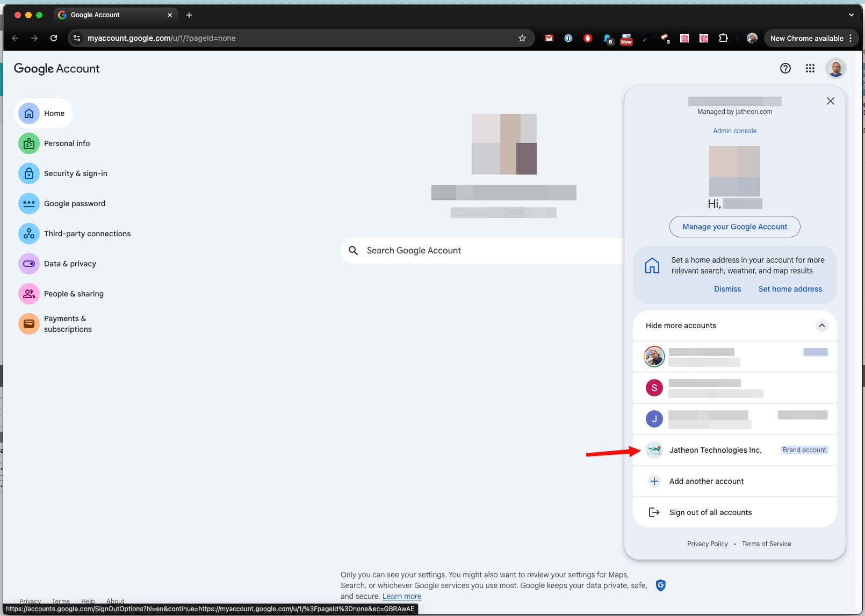Open Terms of Service link
This screenshot has height=616, width=865.
click(766, 544)
